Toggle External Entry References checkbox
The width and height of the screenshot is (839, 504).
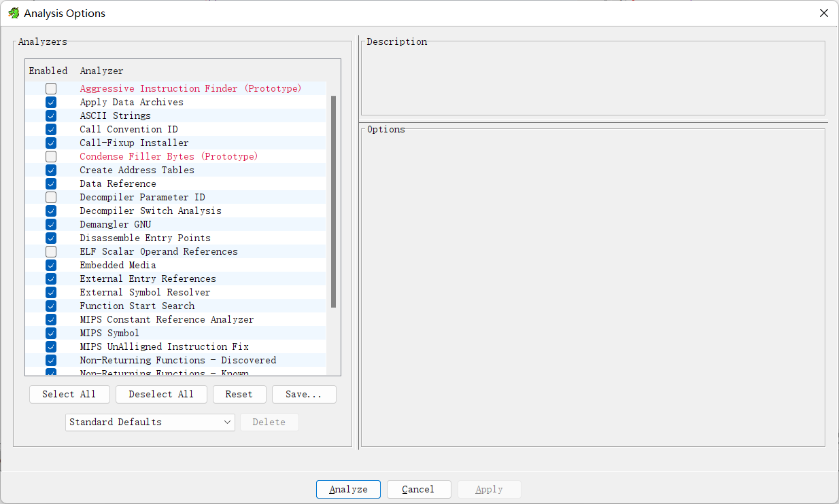click(51, 278)
